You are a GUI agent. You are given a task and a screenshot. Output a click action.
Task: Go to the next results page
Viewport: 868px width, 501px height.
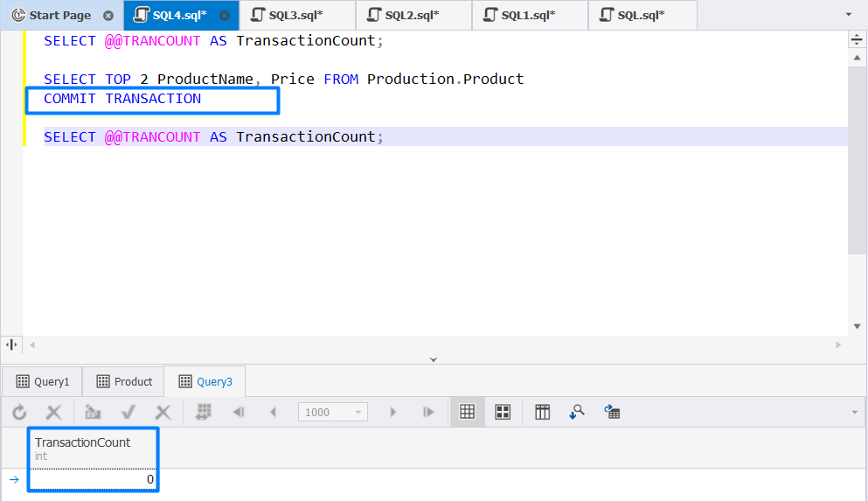393,413
